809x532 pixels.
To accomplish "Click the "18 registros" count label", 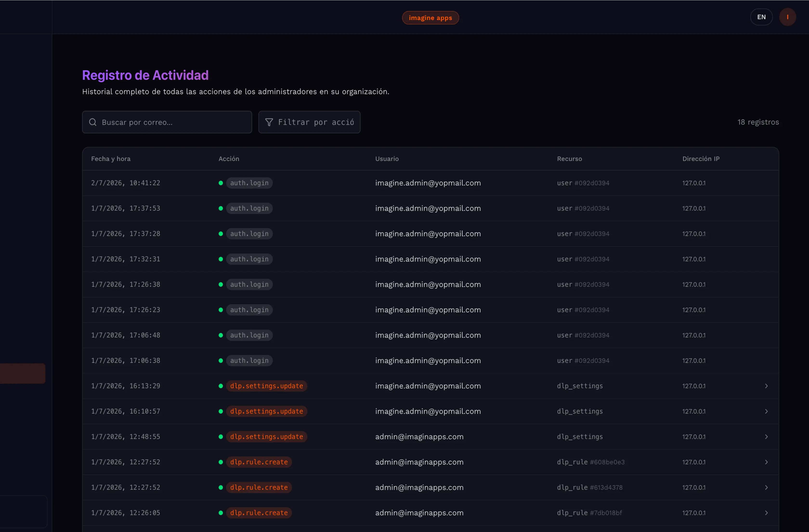I will (758, 122).
